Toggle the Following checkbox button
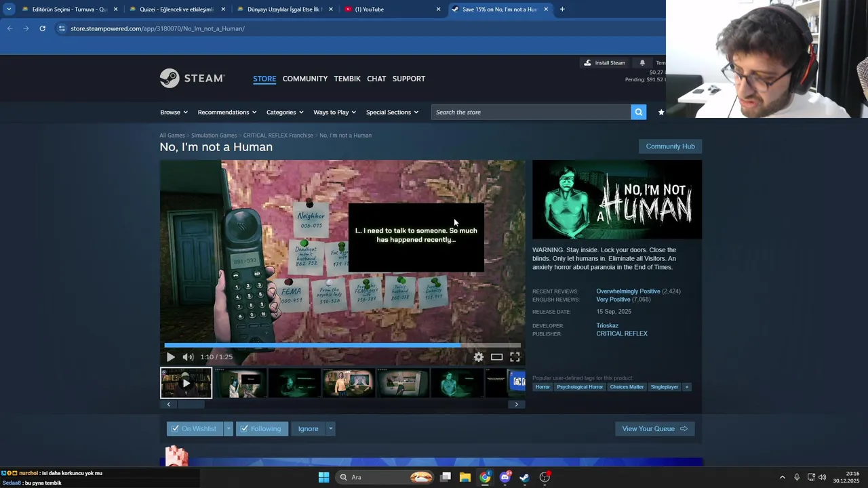Screen dimensions: 868x488 click(x=261, y=428)
